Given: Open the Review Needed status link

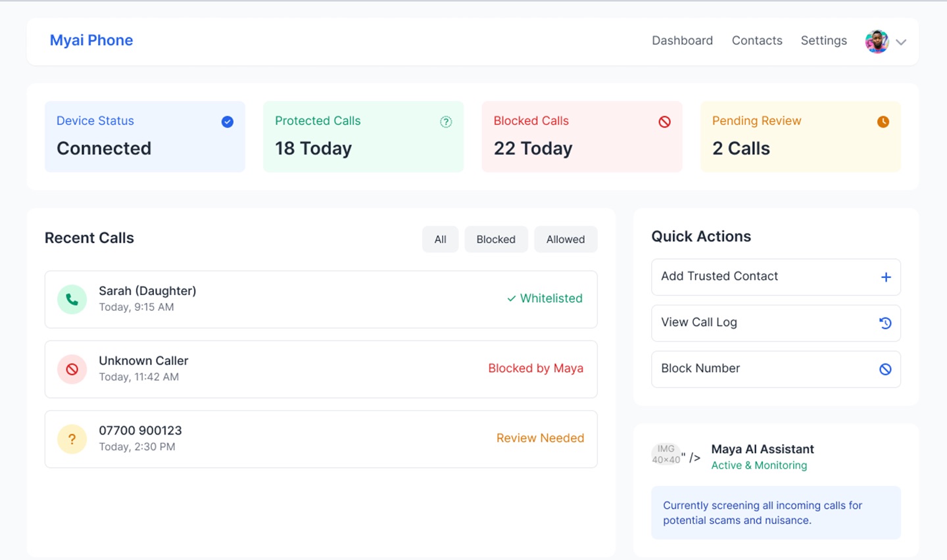Looking at the screenshot, I should coord(540,438).
